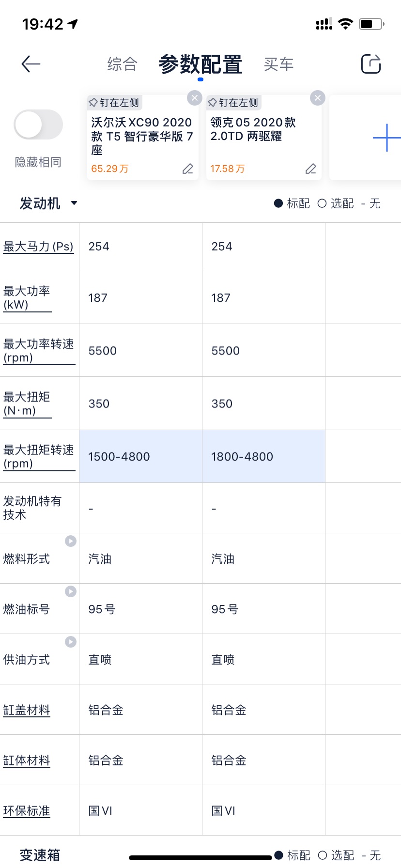The width and height of the screenshot is (401, 868).
Task: Tap the back arrow icon
Action: click(31, 64)
